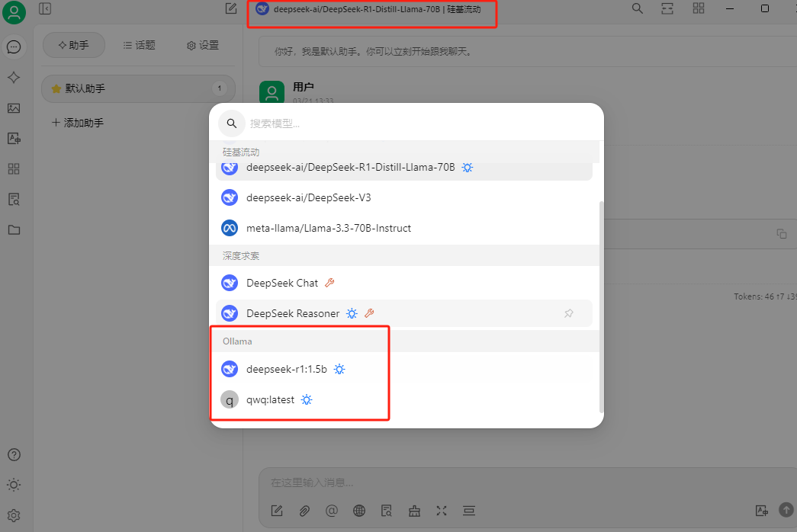Choose the deepseek-r1:1.5b Ollama model

pos(404,370)
